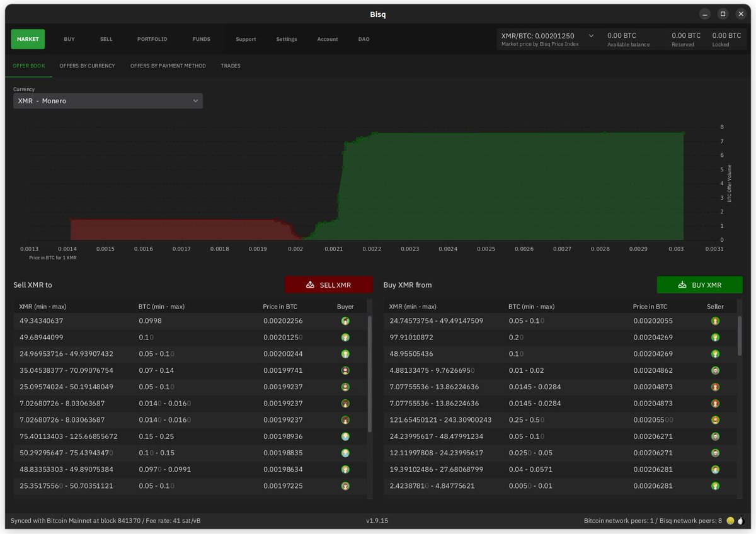Viewport: 756px width, 534px height.
Task: Select the OFFER BOOK tab
Action: [29, 66]
